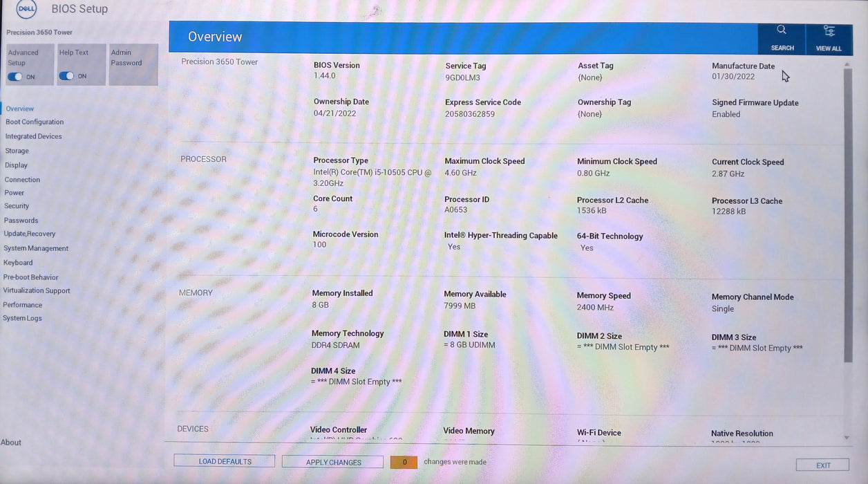This screenshot has height=484, width=868.
Task: Click the DIMM 1 Size 8 GB UDIMM
Action: pos(469,345)
